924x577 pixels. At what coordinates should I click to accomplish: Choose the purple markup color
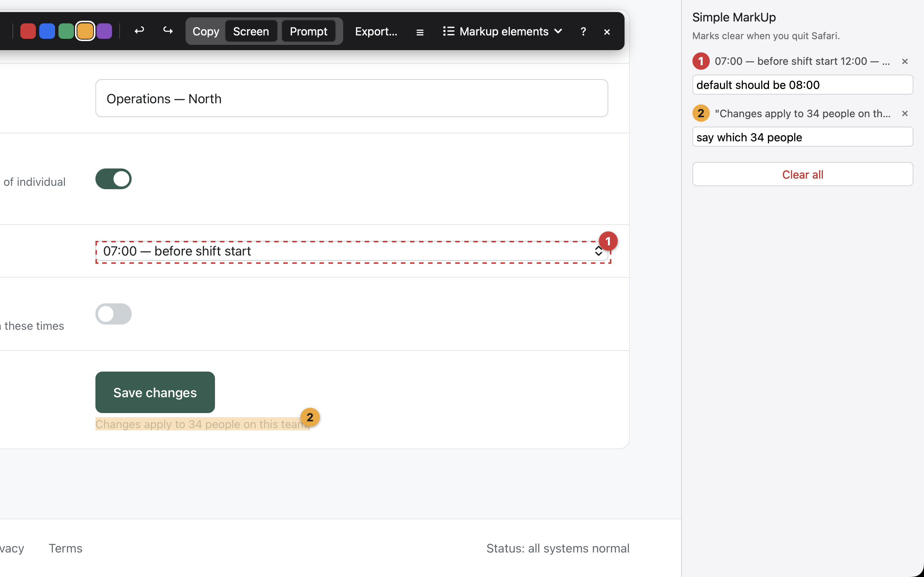pos(104,31)
